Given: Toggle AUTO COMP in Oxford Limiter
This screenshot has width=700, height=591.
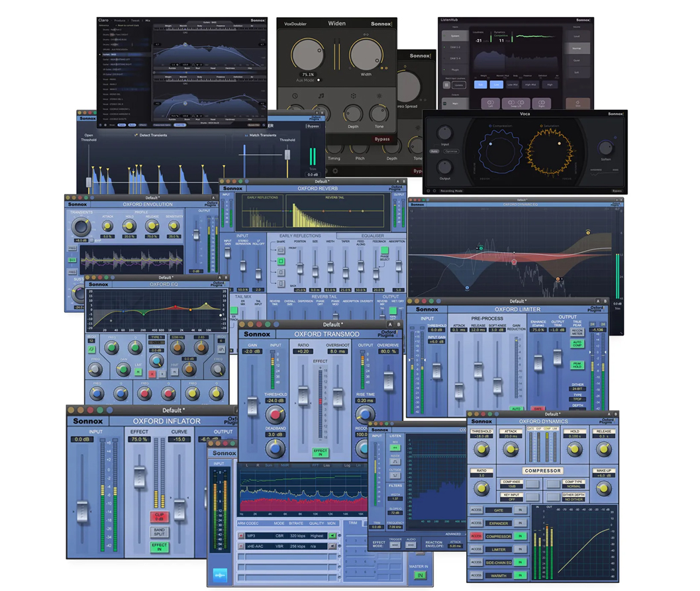Looking at the screenshot, I should 577,343.
